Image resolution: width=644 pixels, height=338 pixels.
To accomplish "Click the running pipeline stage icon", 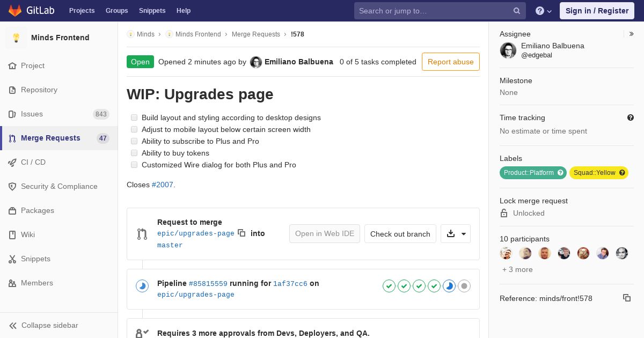I will point(449,286).
